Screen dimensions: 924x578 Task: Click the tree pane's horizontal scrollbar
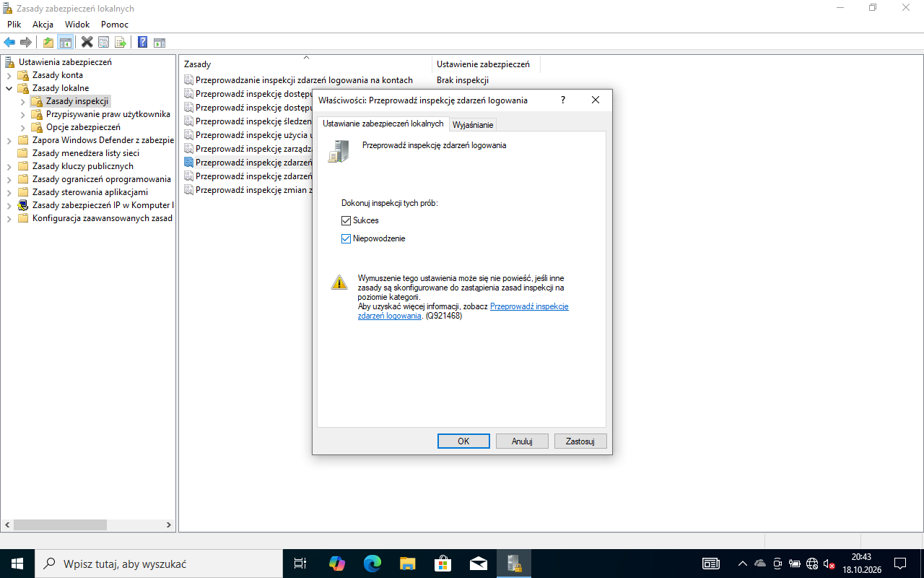tap(87, 525)
